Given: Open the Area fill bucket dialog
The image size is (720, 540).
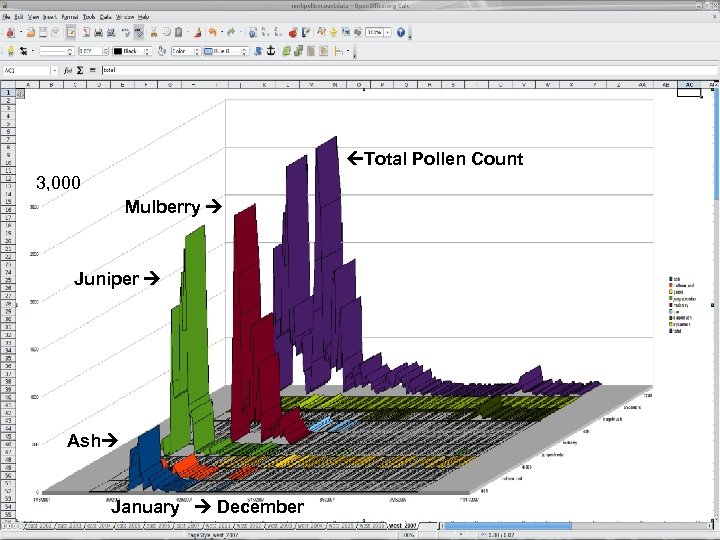Looking at the screenshot, I should point(162,51).
